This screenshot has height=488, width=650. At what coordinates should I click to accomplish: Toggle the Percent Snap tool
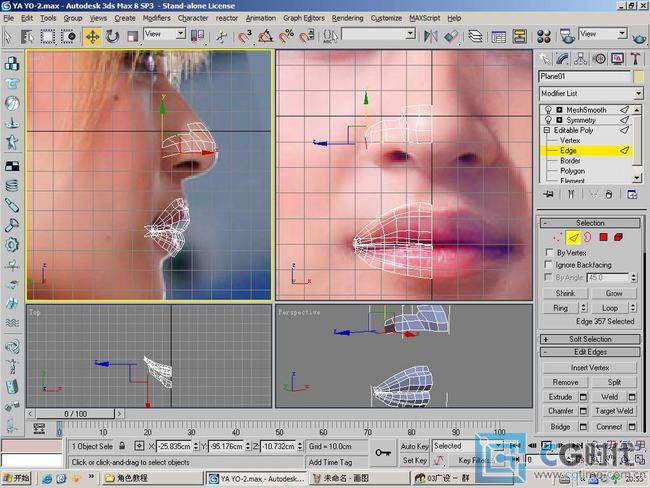pos(285,37)
